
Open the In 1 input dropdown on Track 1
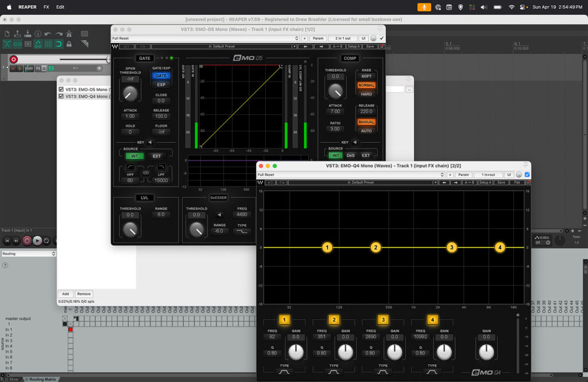[99, 69]
